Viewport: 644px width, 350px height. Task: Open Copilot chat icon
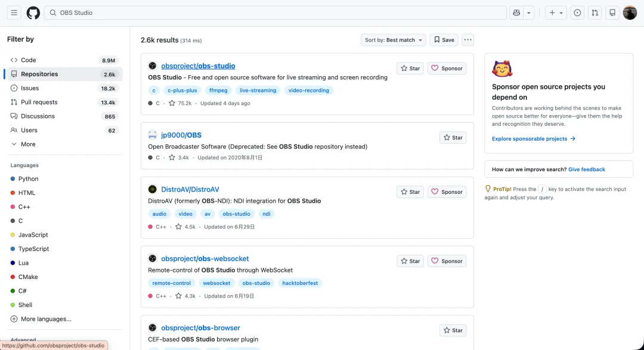click(x=516, y=13)
